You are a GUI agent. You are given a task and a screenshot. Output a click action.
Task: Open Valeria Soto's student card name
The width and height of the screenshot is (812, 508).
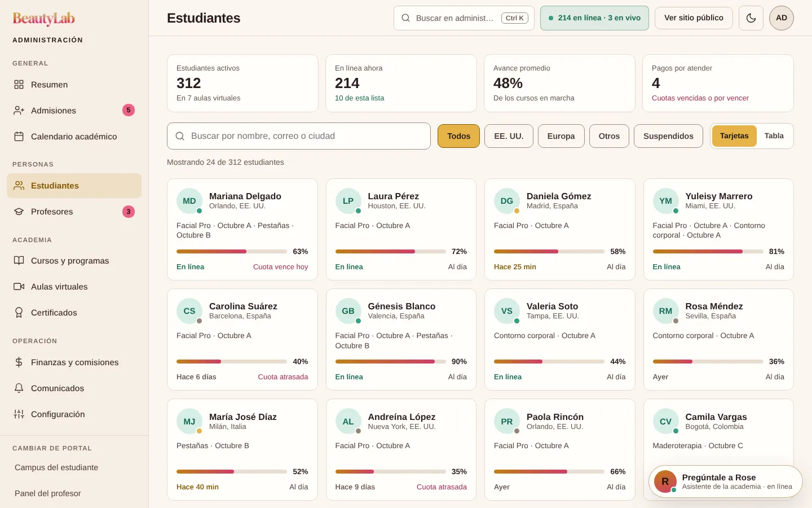point(552,306)
